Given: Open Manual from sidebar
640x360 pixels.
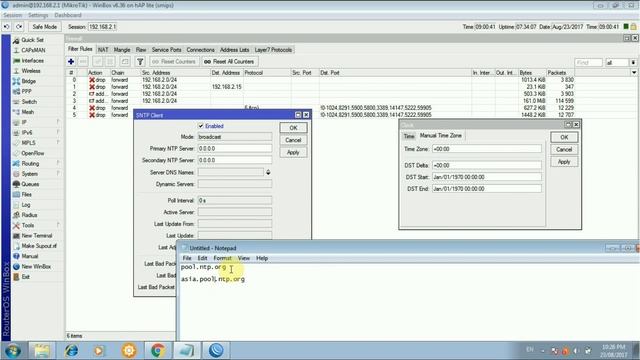Looking at the screenshot, I should point(30,256).
